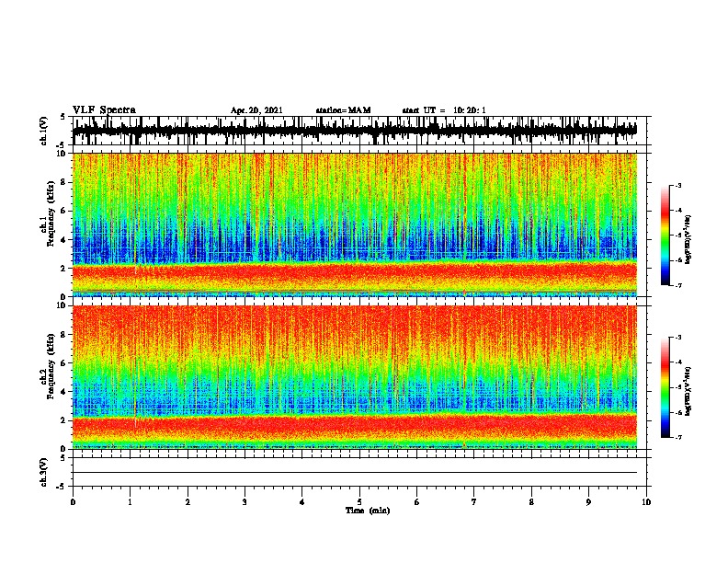728x563 pixels.
Task: Click time axis tick label "8"
Action: tap(531, 502)
